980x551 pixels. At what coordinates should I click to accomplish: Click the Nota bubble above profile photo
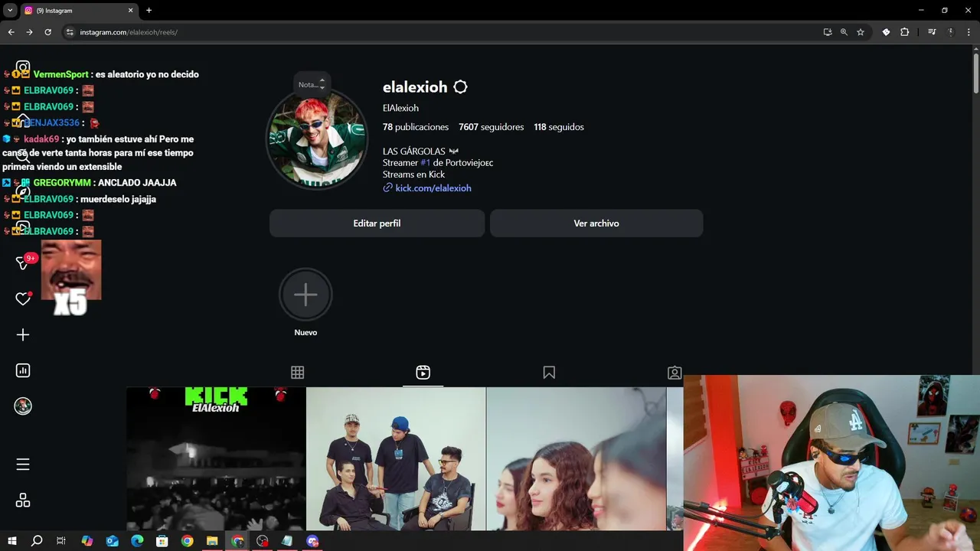312,84
